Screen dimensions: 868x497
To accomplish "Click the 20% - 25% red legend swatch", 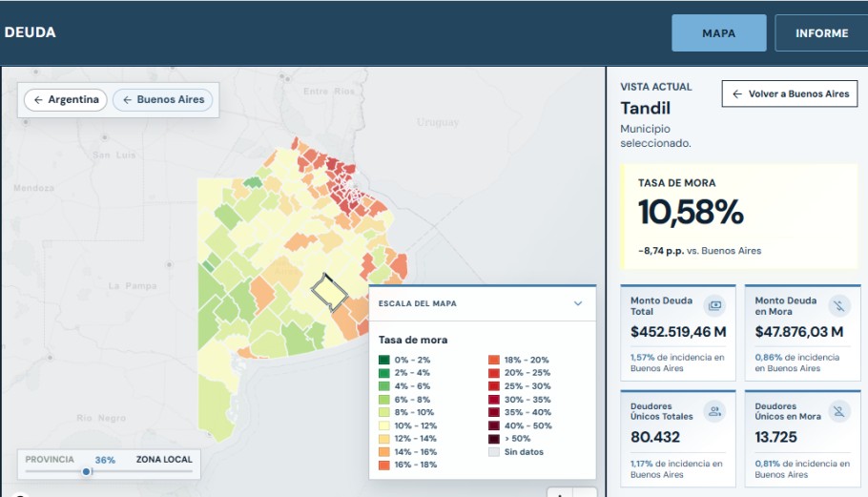I will pos(494,373).
